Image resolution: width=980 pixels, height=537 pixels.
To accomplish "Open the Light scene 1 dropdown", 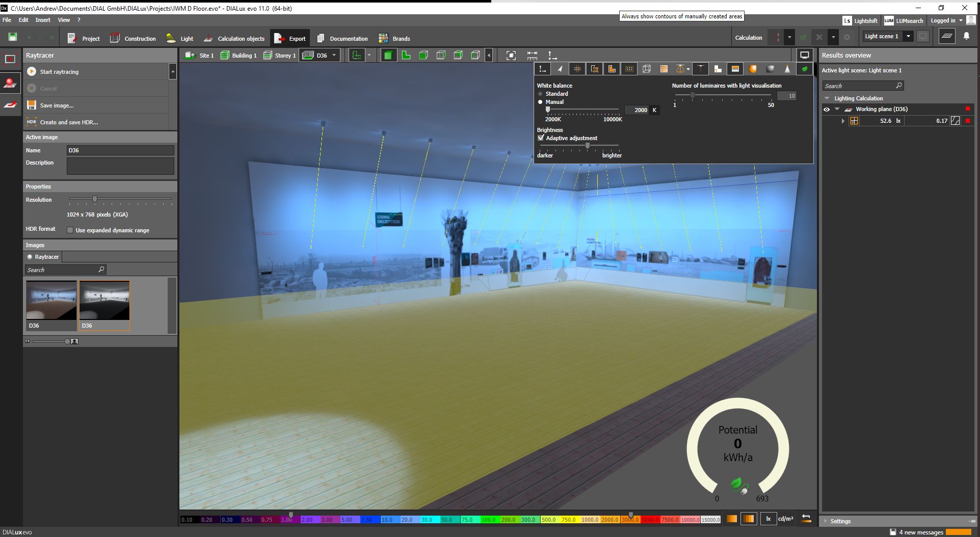I will [x=908, y=36].
